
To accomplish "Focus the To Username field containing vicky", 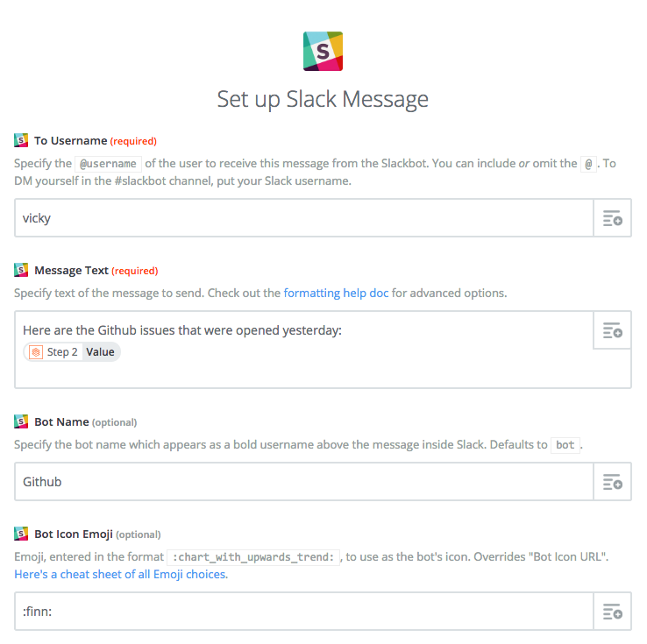I will (x=303, y=218).
